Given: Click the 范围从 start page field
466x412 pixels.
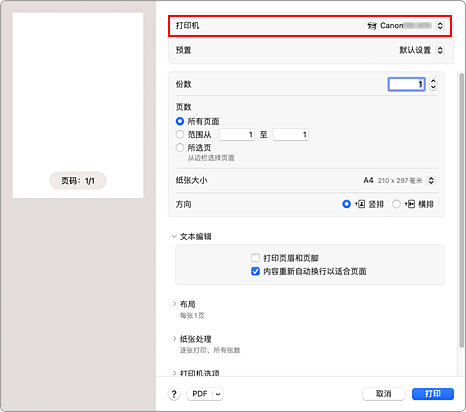Looking at the screenshot, I should (x=237, y=135).
